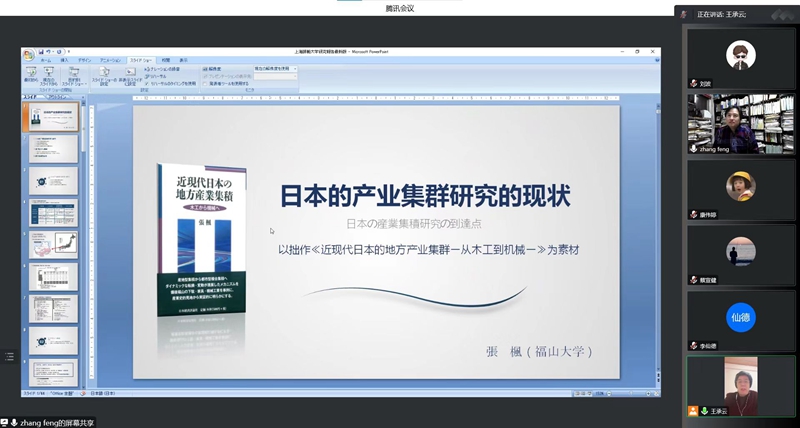800x428 pixels.
Task: Click the 仙德 participant avatar
Action: point(740,316)
